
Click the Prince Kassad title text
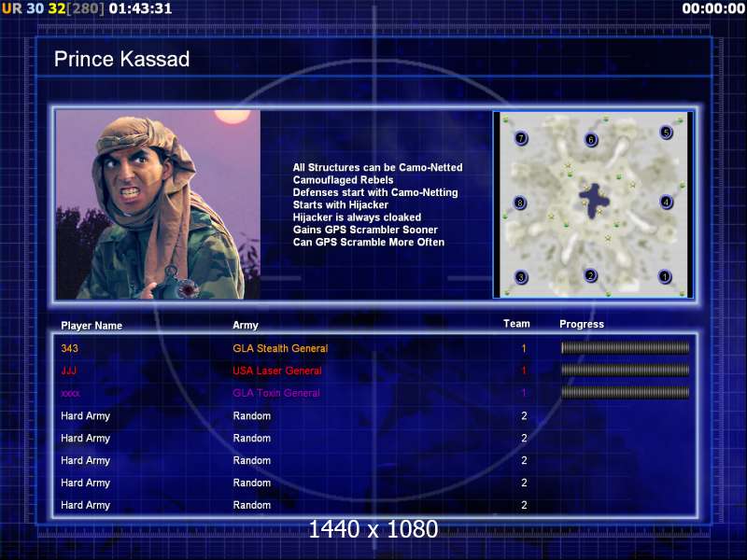click(x=121, y=59)
